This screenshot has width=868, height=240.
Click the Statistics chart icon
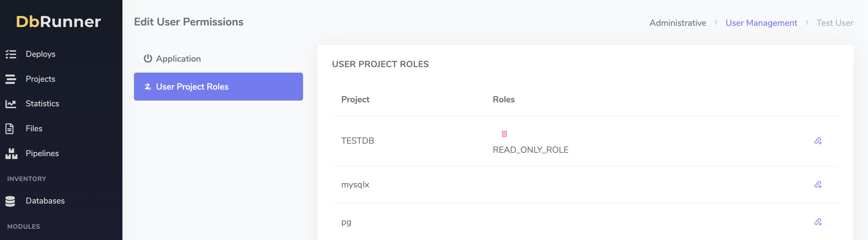point(11,104)
